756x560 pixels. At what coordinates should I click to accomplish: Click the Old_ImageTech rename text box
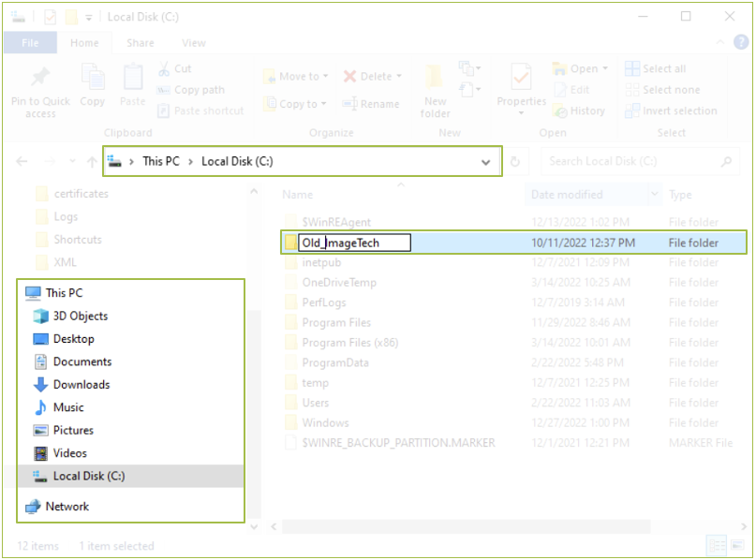pos(354,243)
